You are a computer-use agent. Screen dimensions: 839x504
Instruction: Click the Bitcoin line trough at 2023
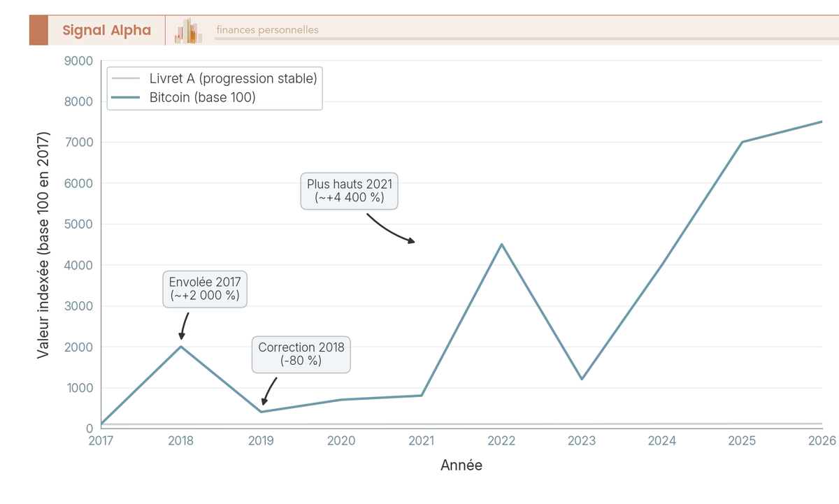point(582,379)
